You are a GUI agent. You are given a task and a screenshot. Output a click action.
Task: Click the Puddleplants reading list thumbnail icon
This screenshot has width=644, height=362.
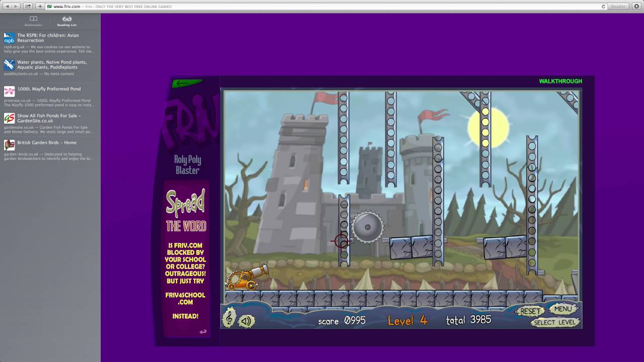click(x=9, y=65)
